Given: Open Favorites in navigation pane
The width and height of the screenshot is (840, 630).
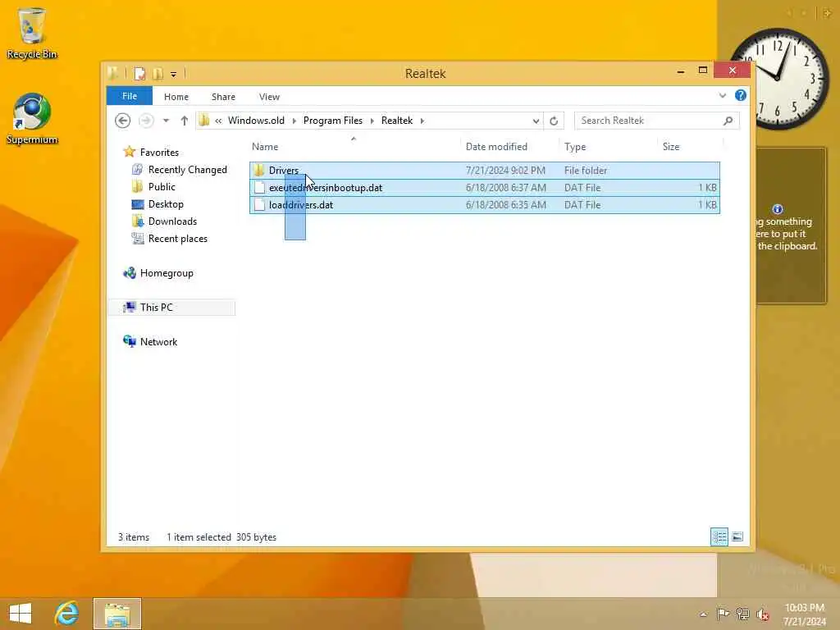Looking at the screenshot, I should [159, 152].
